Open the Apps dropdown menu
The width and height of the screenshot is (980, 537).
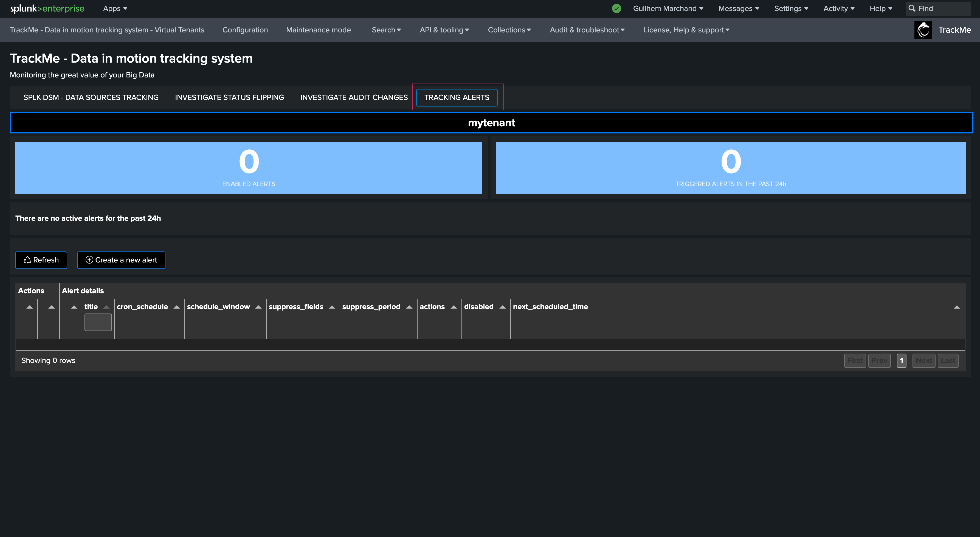(115, 8)
